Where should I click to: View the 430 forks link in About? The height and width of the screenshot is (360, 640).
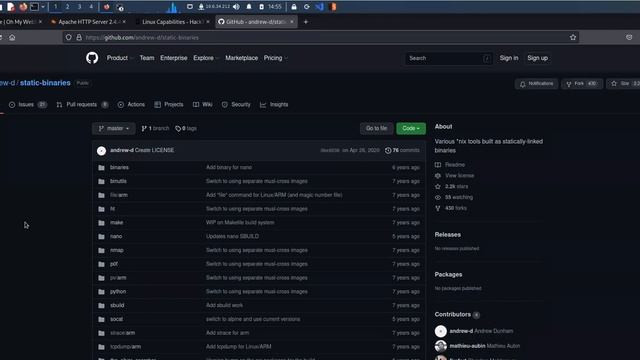pos(451,208)
